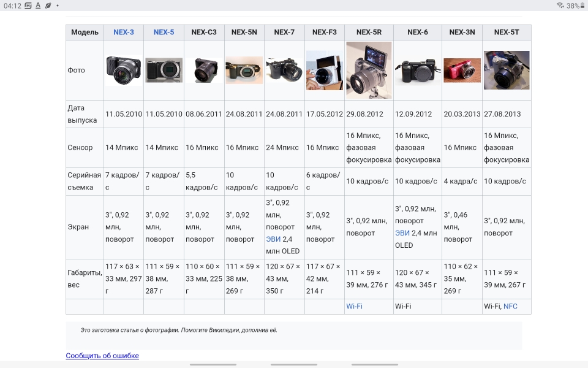Image resolution: width=588 pixels, height=368 pixels.
Task: Follow the ЭВИ link in the NEX-7 column
Action: (273, 239)
